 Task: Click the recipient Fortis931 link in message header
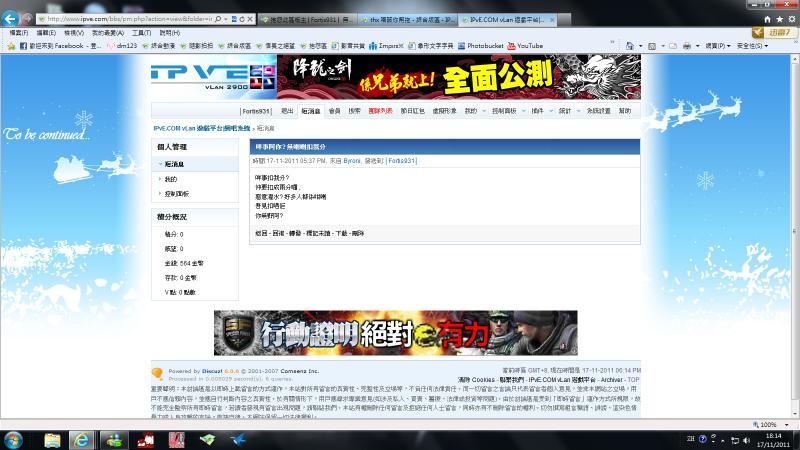(x=402, y=161)
